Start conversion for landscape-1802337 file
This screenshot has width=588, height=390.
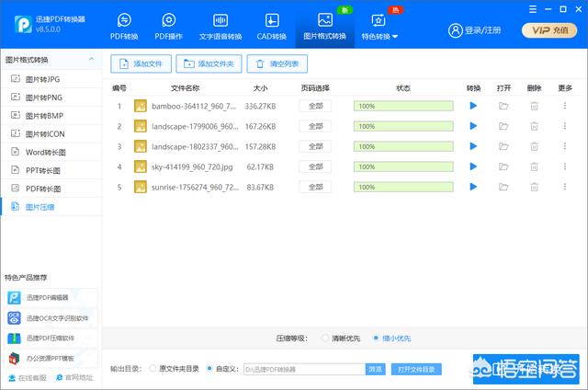[473, 146]
